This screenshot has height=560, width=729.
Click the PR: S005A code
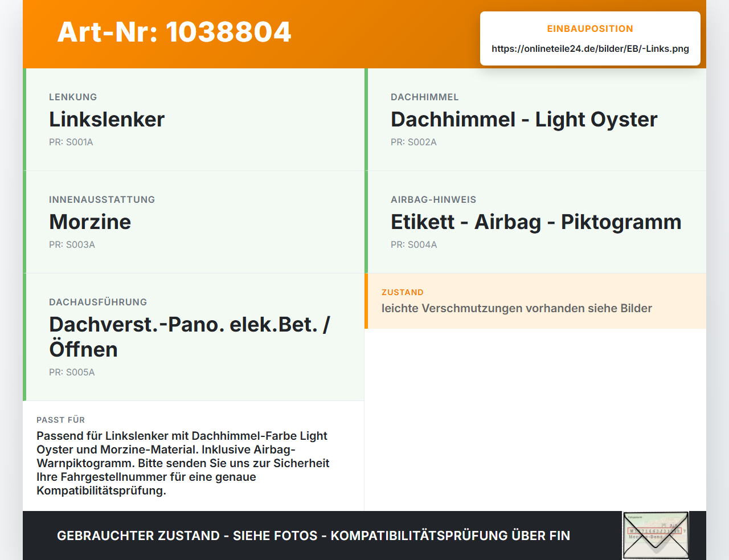[x=72, y=372]
